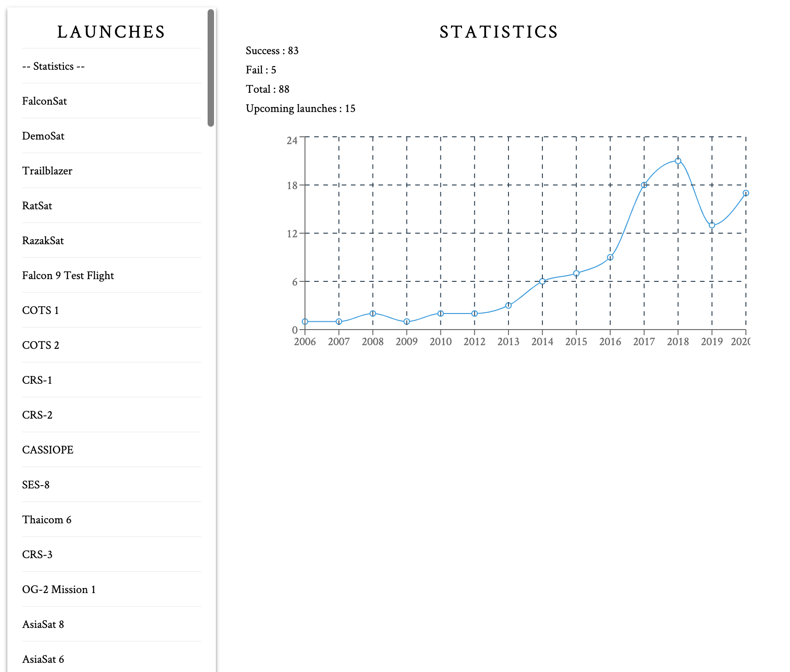Screen dimensions: 790x672
Task: Click the 'Fail : 5' text
Action: pyautogui.click(x=261, y=70)
